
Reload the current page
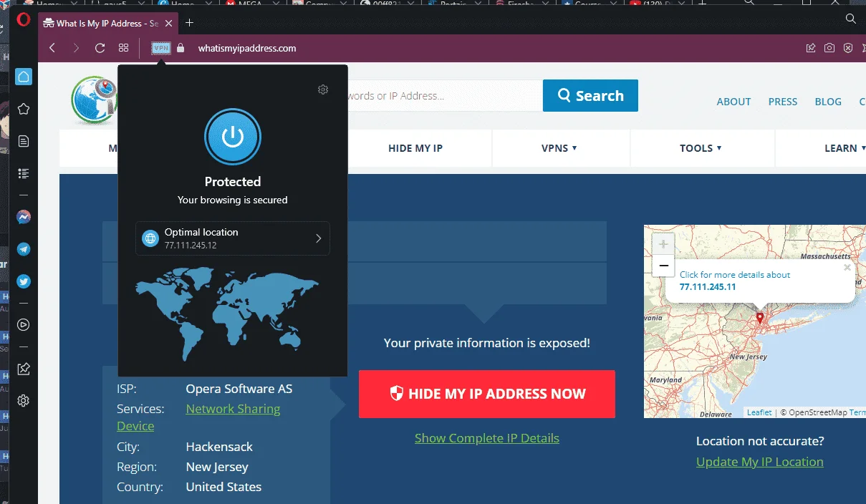(x=100, y=48)
